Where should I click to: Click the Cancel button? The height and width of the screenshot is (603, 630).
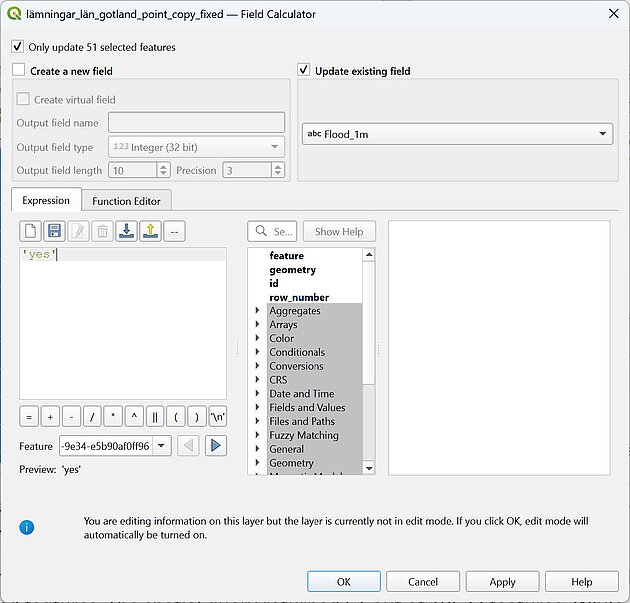pos(423,582)
